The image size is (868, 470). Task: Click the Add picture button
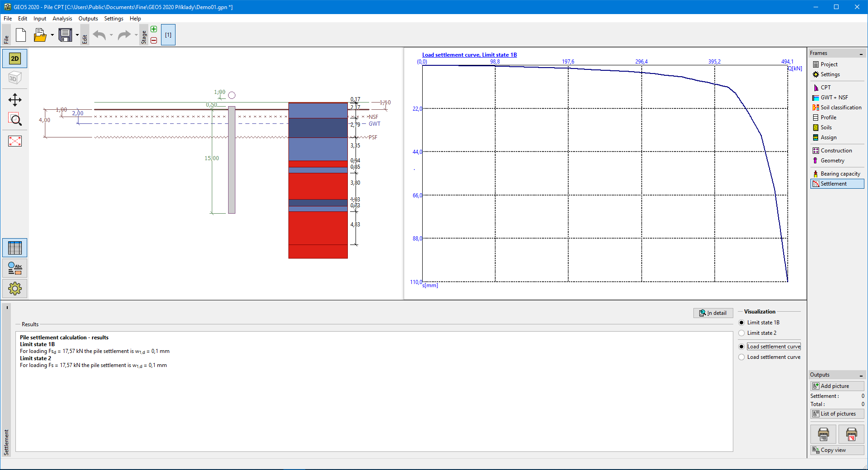[837, 386]
